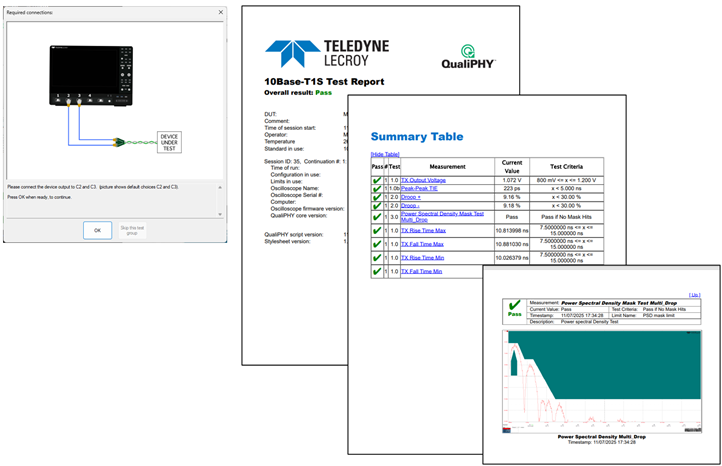This screenshot has width=722, height=466.
Task: Click the 'PSD mask limit' limit name value
Action: 659,315
